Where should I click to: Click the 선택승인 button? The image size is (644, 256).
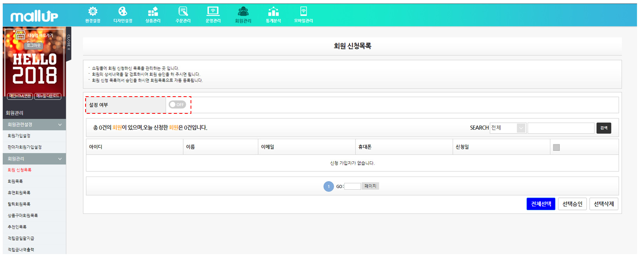pos(572,204)
